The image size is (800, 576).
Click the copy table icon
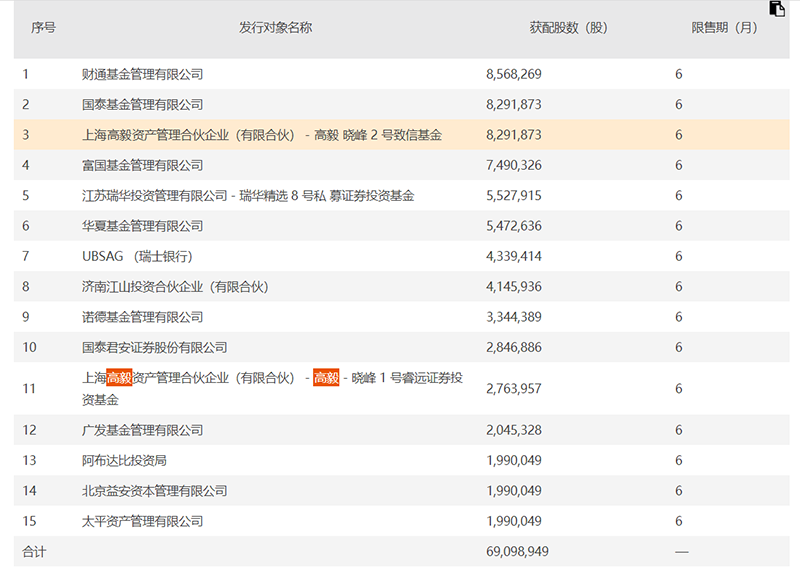pos(777,9)
